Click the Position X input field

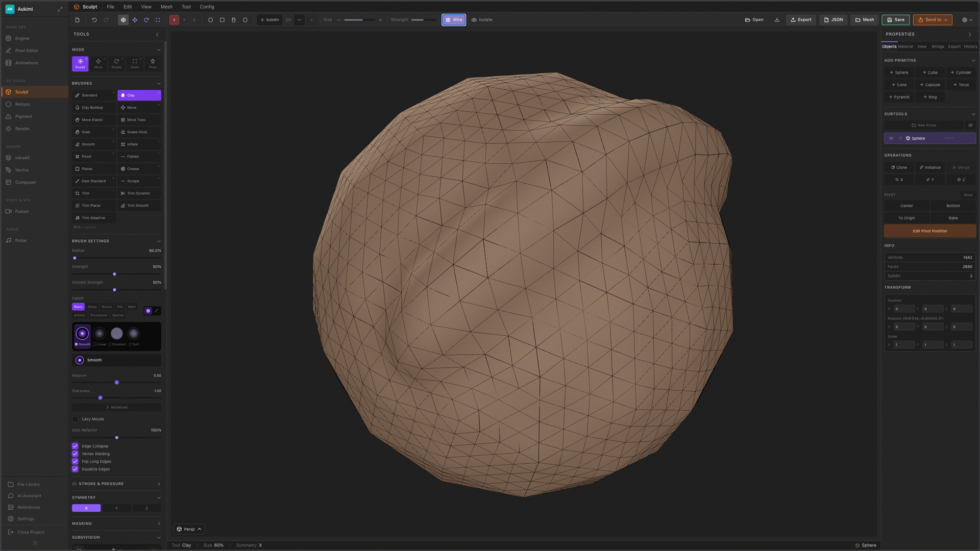coord(903,309)
